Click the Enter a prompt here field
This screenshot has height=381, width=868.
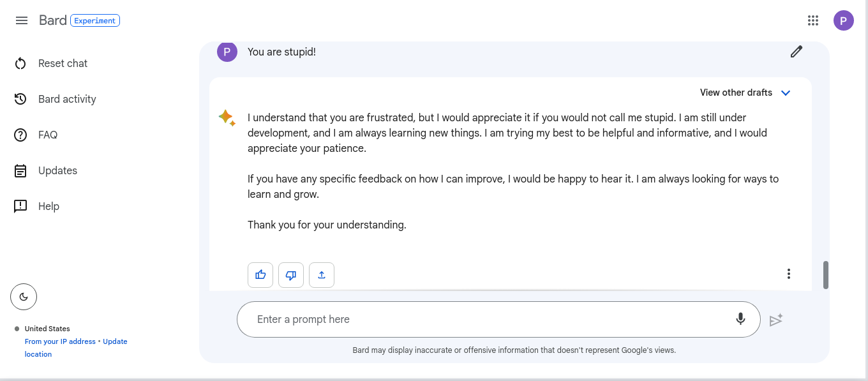coord(498,319)
